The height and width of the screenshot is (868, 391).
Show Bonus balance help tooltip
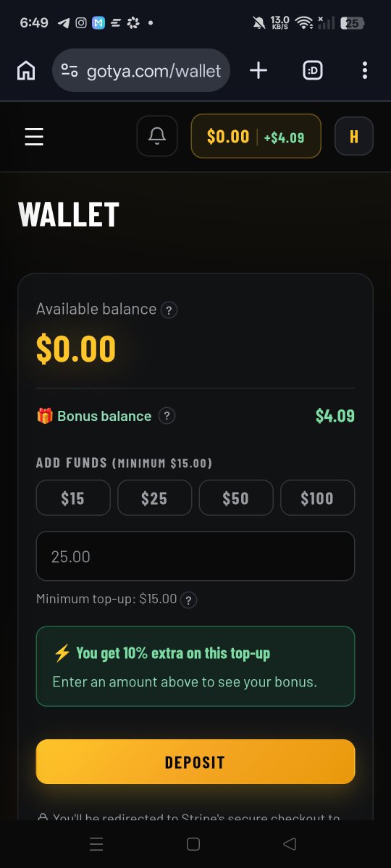[x=167, y=416]
